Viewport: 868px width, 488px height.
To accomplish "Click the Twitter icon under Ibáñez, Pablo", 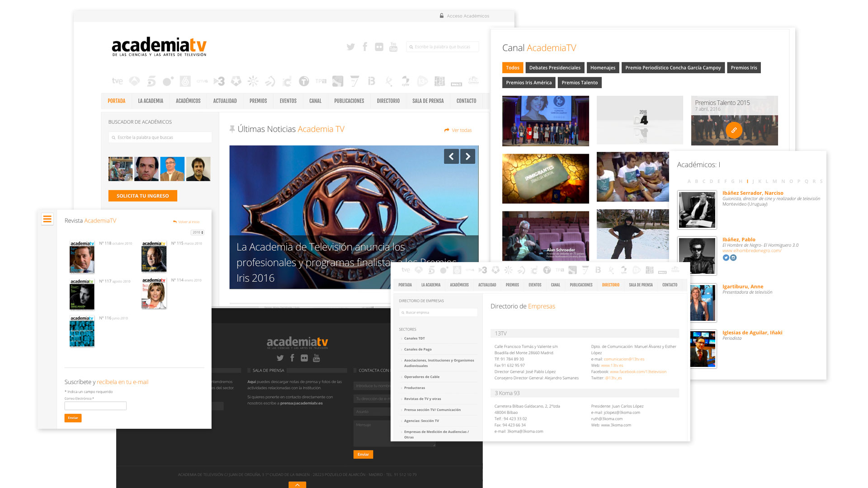I will [726, 258].
